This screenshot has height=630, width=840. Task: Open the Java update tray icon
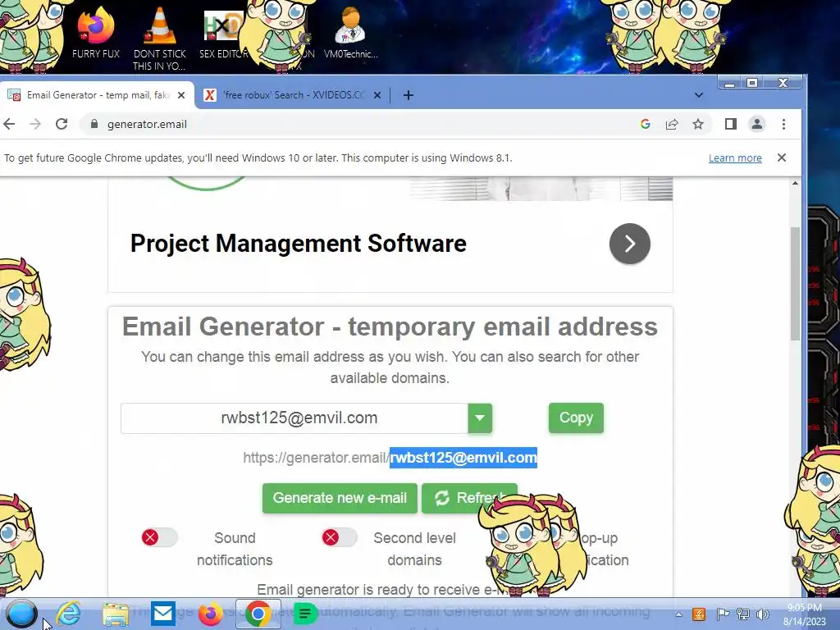[699, 614]
